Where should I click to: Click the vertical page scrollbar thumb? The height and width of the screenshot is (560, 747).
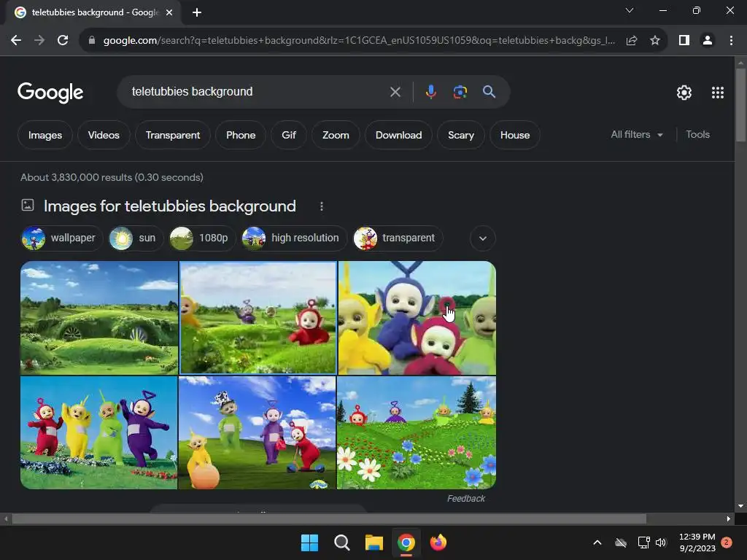point(740,105)
